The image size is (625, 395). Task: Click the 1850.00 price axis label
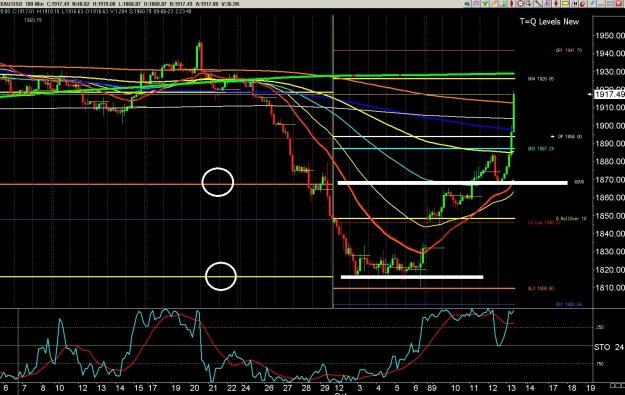coord(610,216)
